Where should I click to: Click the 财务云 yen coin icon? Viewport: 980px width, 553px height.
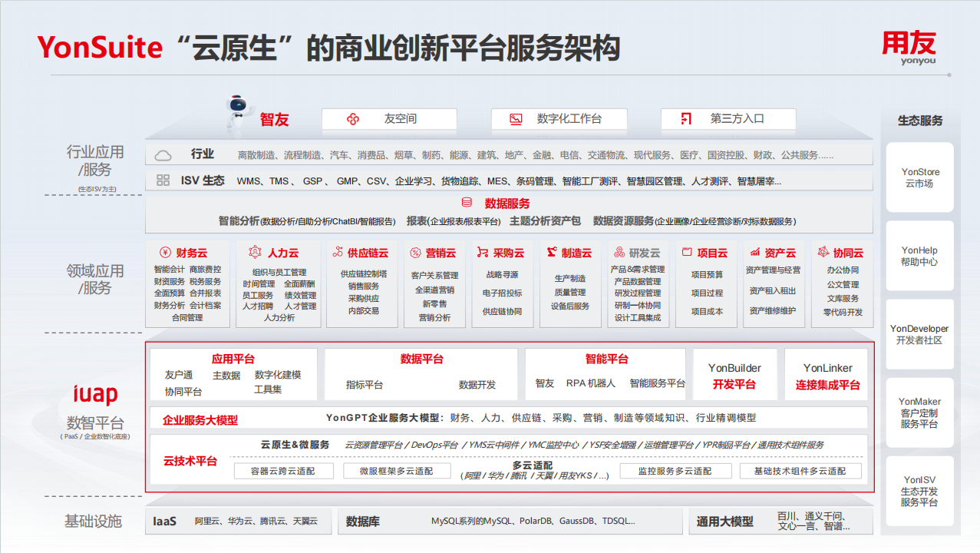click(164, 253)
